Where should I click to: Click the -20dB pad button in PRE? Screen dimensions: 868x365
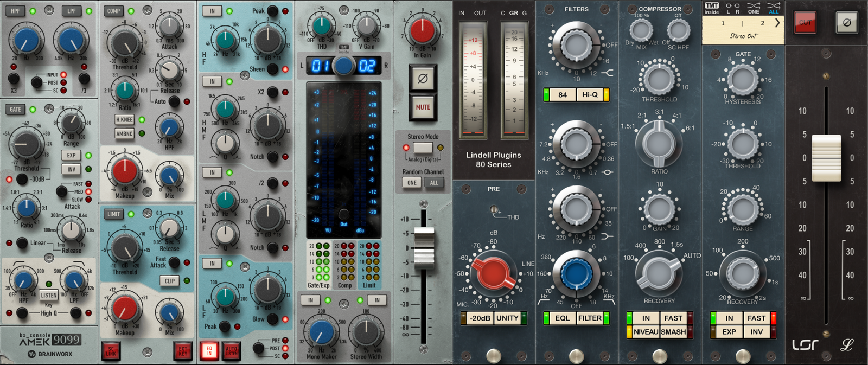tap(480, 318)
